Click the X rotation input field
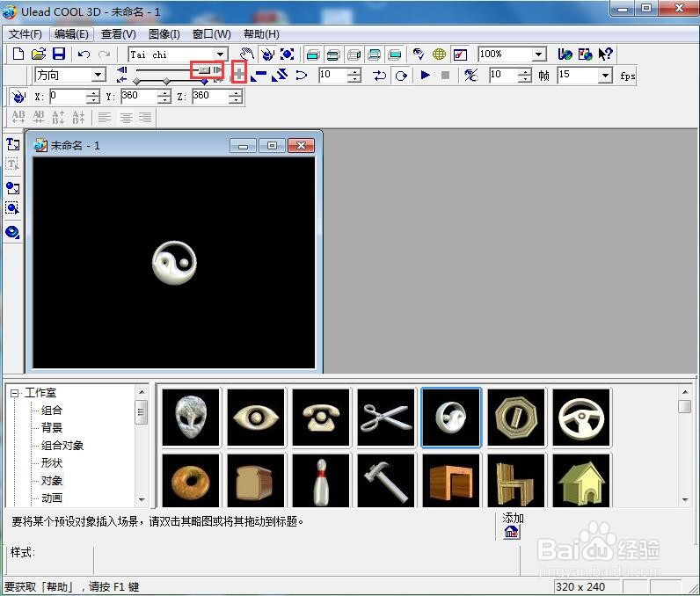 68,96
